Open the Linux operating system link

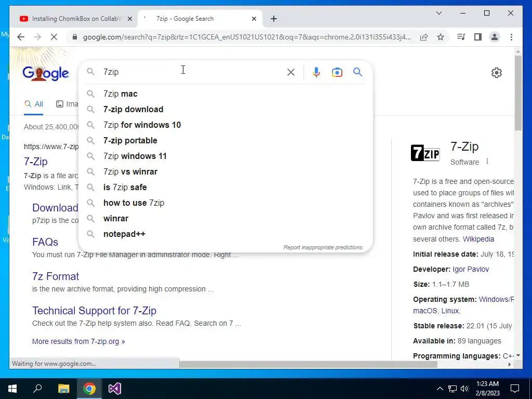point(450,311)
